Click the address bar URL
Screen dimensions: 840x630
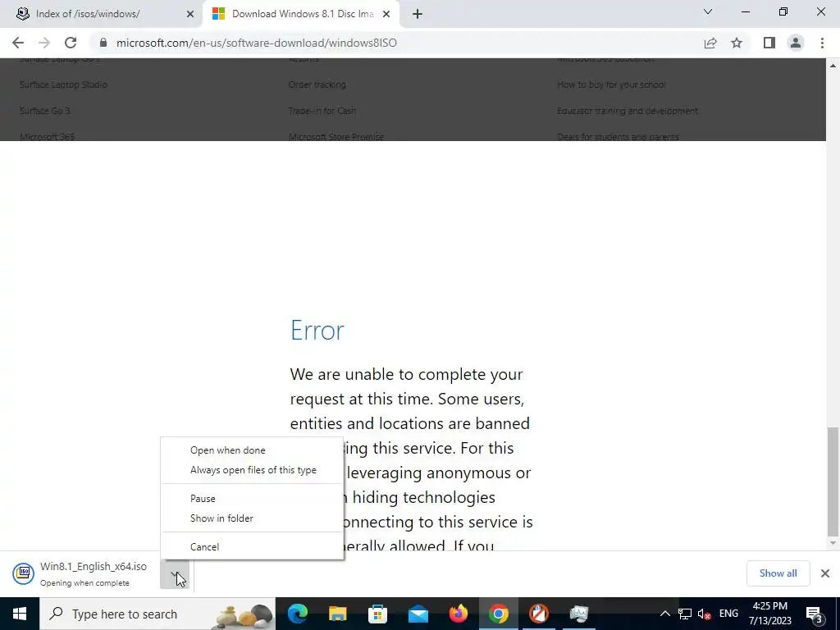[257, 43]
